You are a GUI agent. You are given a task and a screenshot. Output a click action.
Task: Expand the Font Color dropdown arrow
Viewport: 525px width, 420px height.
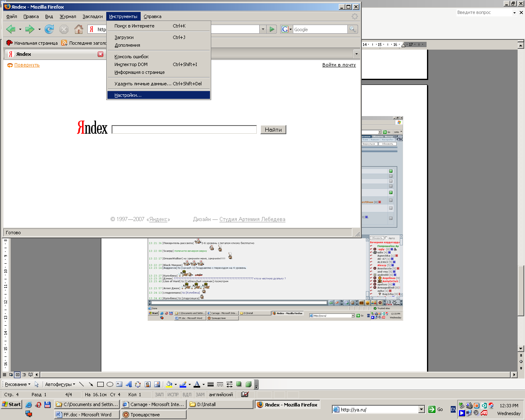click(203, 385)
